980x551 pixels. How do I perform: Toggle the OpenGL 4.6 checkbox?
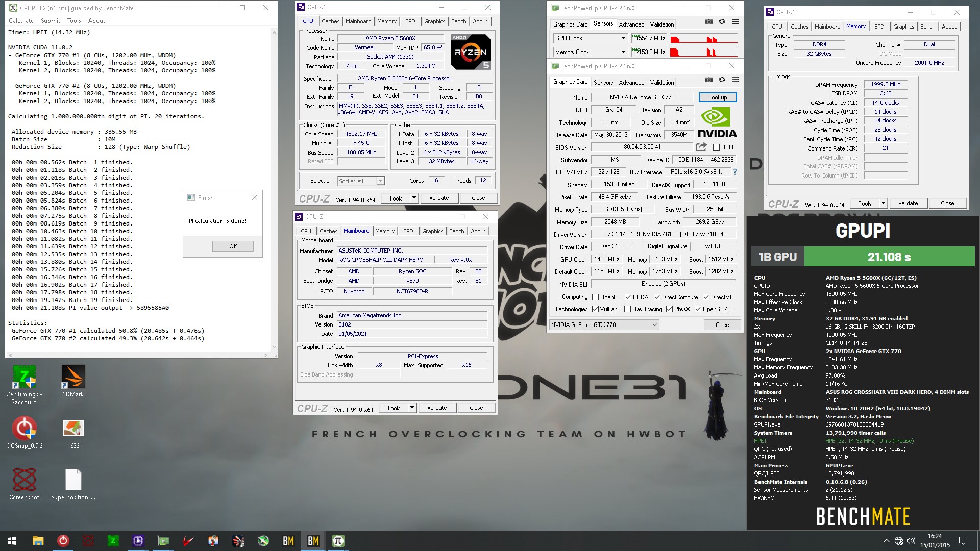tap(698, 309)
